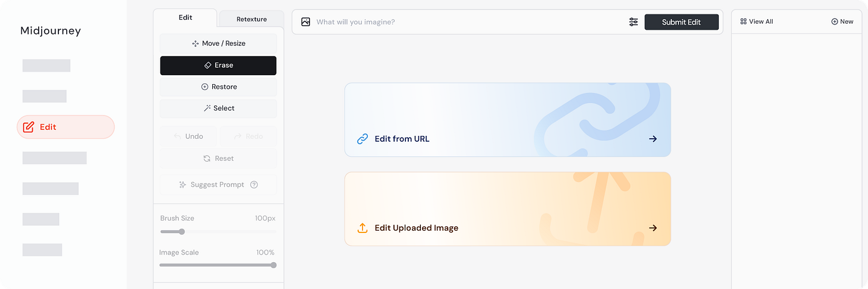This screenshot has height=289, width=868.
Task: Select the Edit item in the left sidebar
Action: point(66,127)
